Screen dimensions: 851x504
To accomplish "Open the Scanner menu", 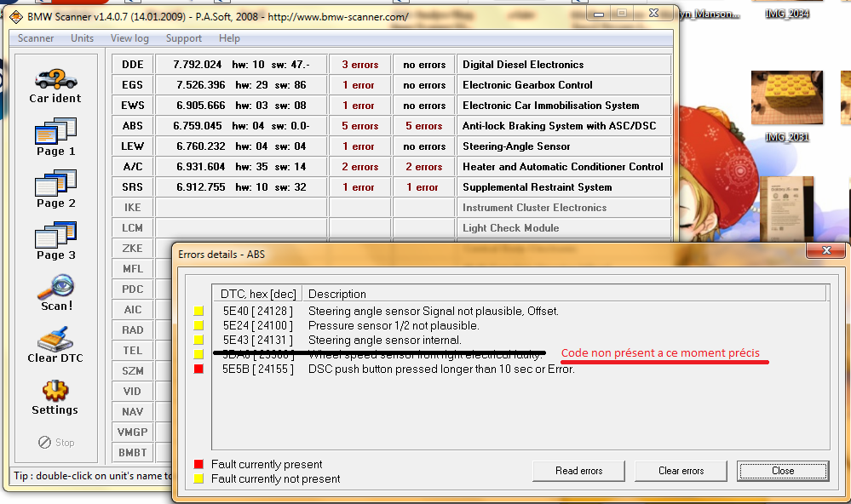I will pos(36,38).
